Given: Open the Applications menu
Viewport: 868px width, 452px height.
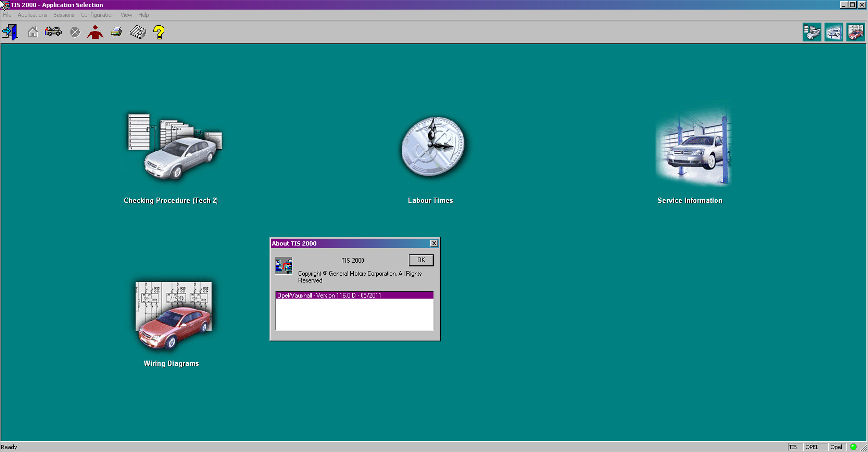Looking at the screenshot, I should pos(32,15).
